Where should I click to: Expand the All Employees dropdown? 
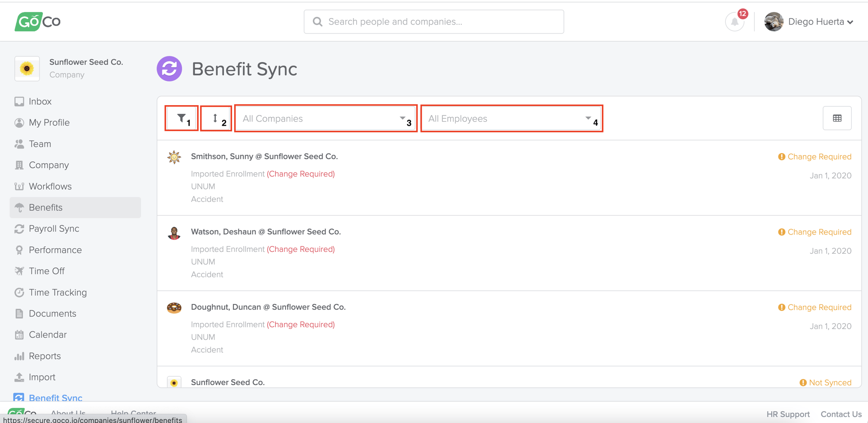pyautogui.click(x=511, y=118)
